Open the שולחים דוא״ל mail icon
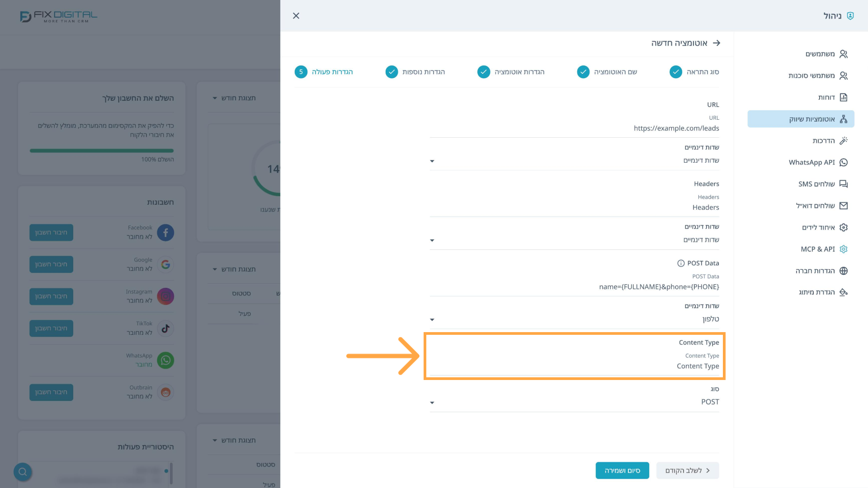This screenshot has height=488, width=868. point(843,206)
